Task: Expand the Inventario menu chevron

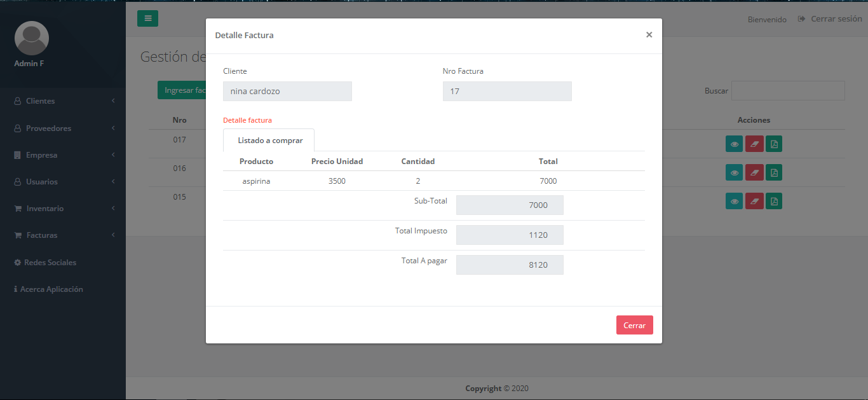Action: 113,208
